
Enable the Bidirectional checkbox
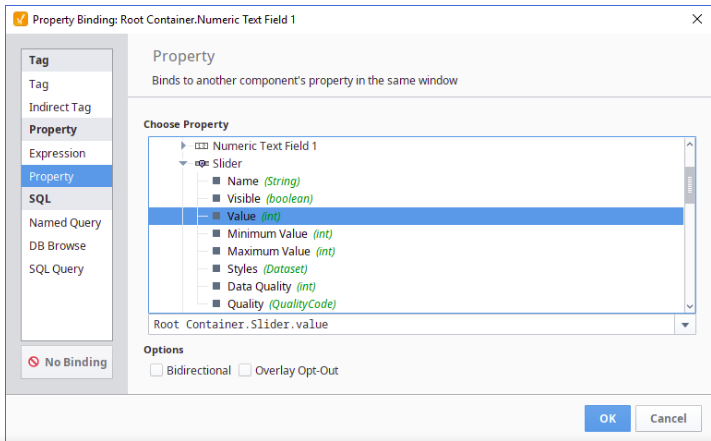(x=156, y=371)
